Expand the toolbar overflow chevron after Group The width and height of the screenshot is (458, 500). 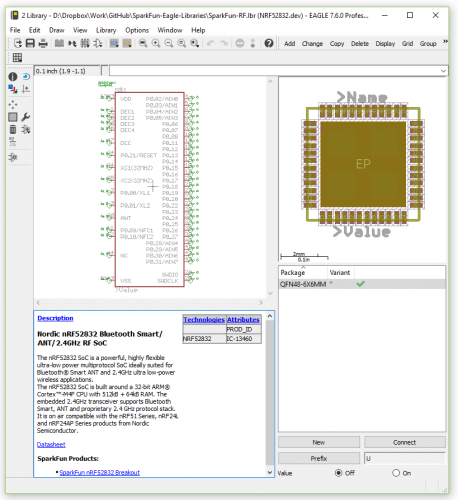click(445, 42)
